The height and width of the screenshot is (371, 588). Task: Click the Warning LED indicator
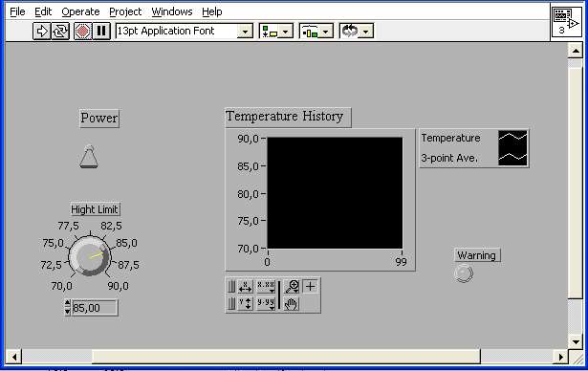464,273
